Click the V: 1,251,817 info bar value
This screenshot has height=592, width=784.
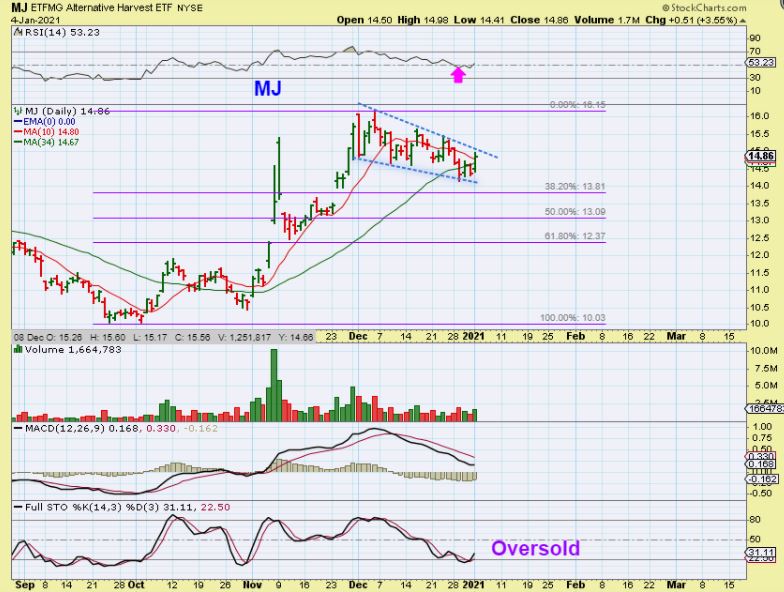244,338
